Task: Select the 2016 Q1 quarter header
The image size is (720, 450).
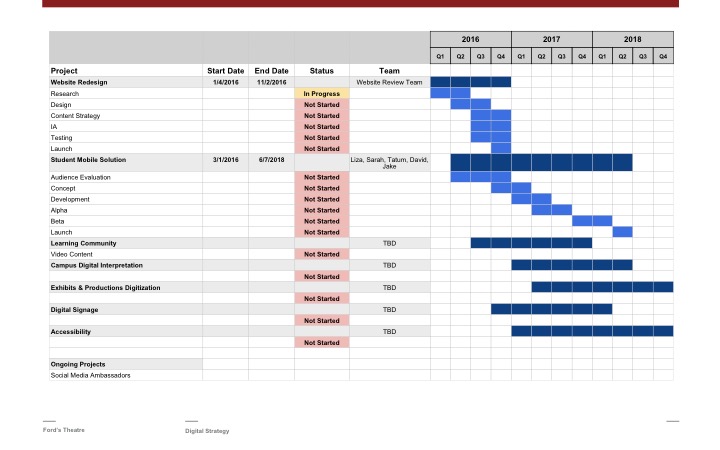Action: (x=440, y=56)
